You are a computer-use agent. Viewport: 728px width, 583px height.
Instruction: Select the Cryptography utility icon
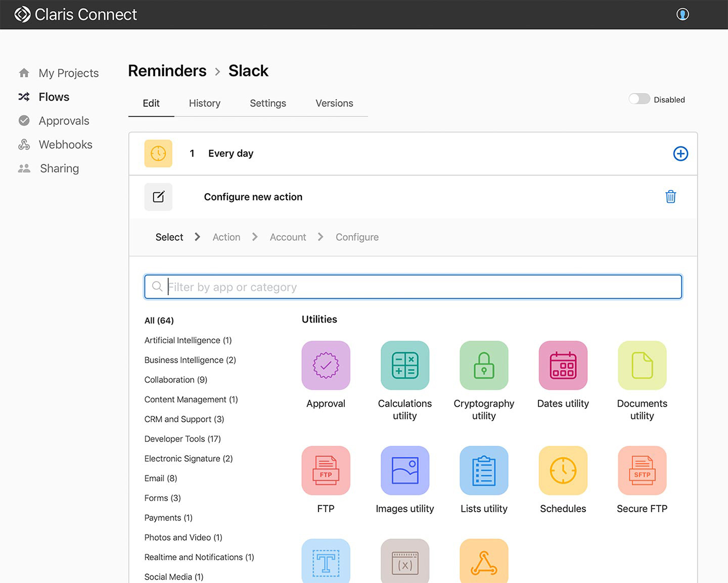(484, 365)
